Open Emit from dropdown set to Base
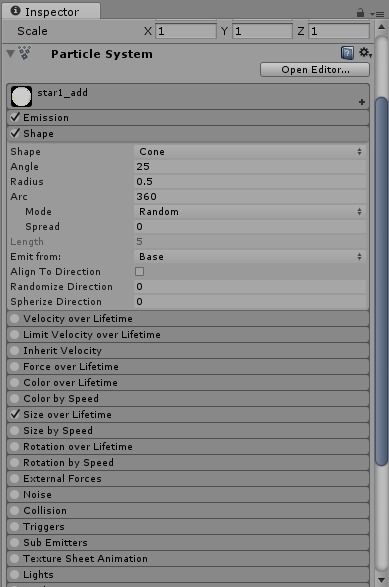389x587 pixels. click(x=250, y=256)
